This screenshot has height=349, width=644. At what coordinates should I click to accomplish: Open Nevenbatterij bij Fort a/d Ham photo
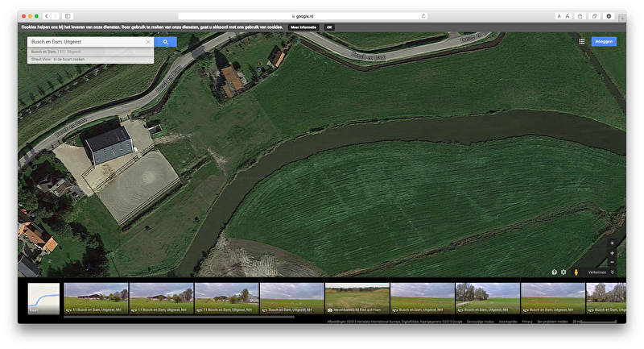357,298
